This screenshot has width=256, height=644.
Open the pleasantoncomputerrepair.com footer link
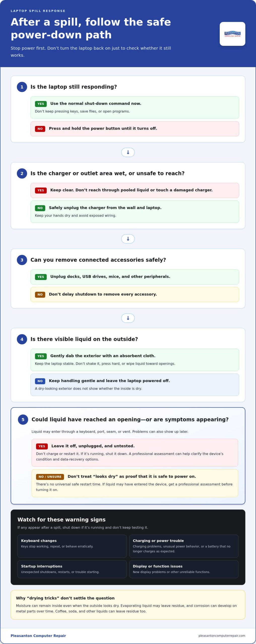[222, 636]
